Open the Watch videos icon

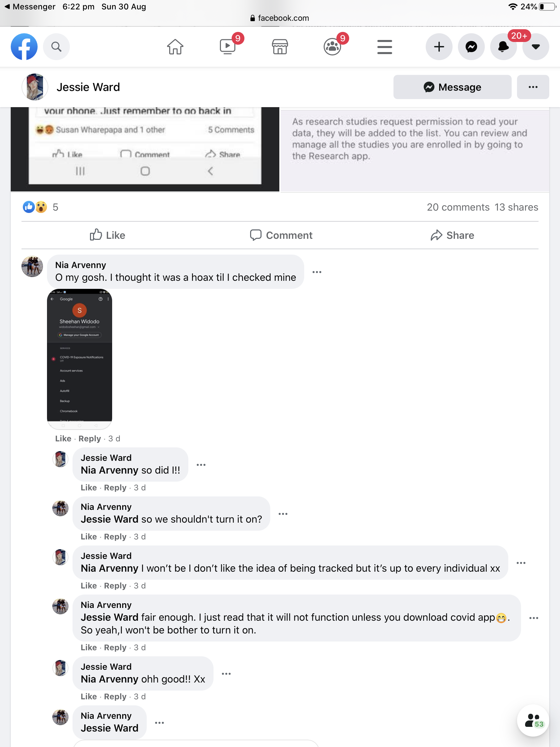[x=228, y=47]
